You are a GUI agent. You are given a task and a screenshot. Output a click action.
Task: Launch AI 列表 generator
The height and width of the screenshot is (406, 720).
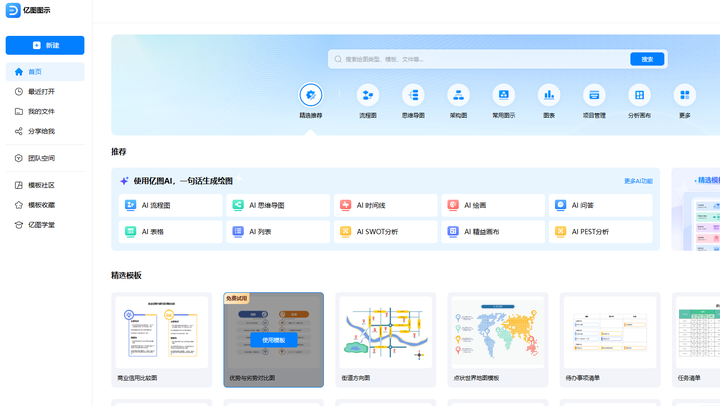(x=278, y=231)
